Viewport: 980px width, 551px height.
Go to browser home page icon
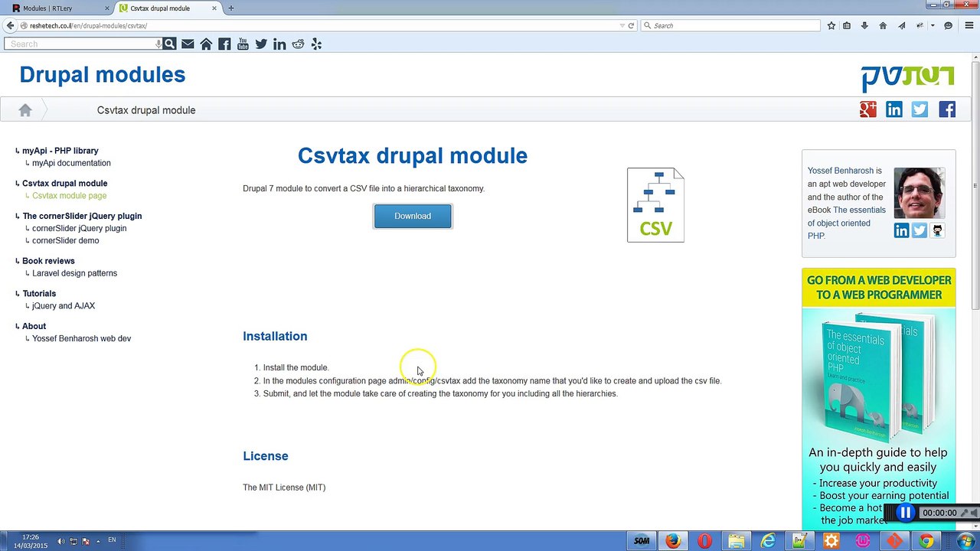pos(883,25)
